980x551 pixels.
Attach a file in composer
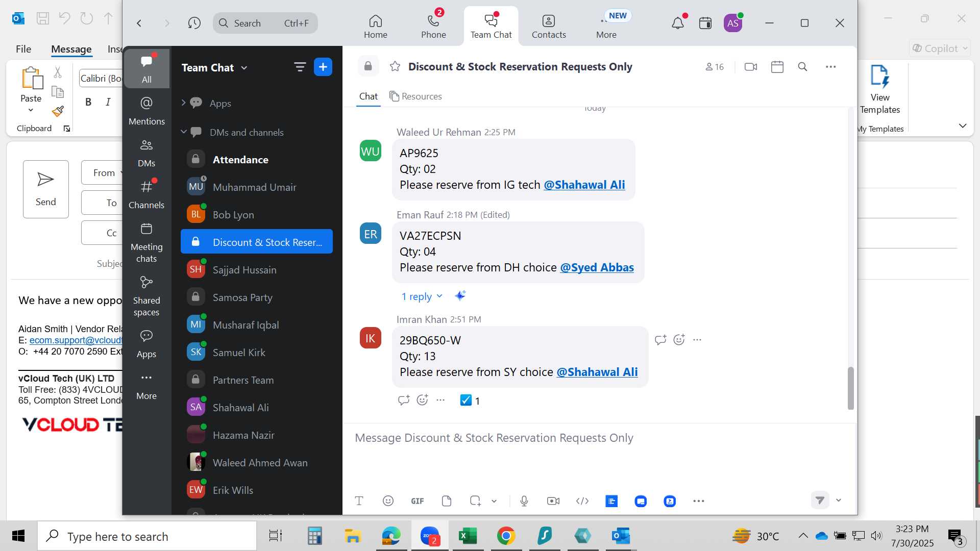[447, 501]
